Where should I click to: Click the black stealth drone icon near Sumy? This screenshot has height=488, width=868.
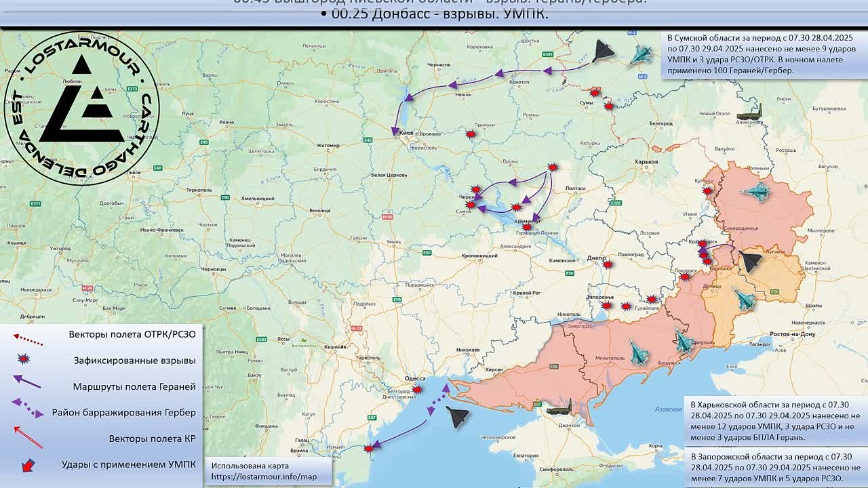pos(602,53)
